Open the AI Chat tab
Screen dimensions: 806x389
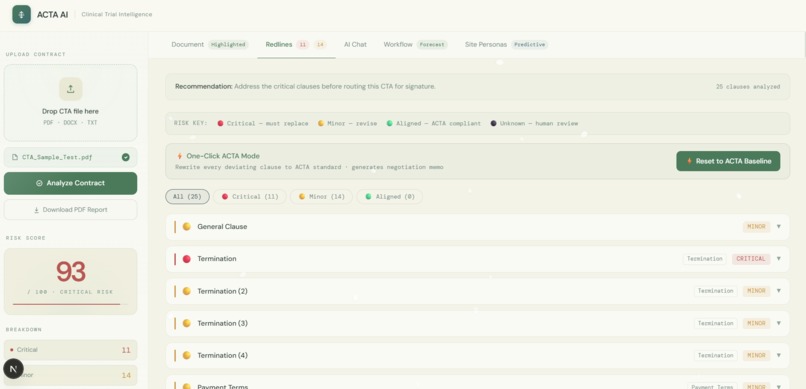pyautogui.click(x=355, y=45)
